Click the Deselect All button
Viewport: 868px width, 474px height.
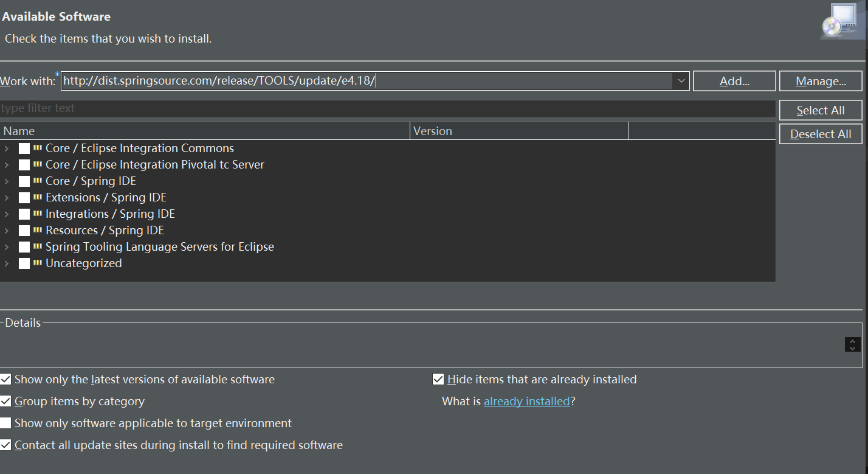tap(821, 134)
